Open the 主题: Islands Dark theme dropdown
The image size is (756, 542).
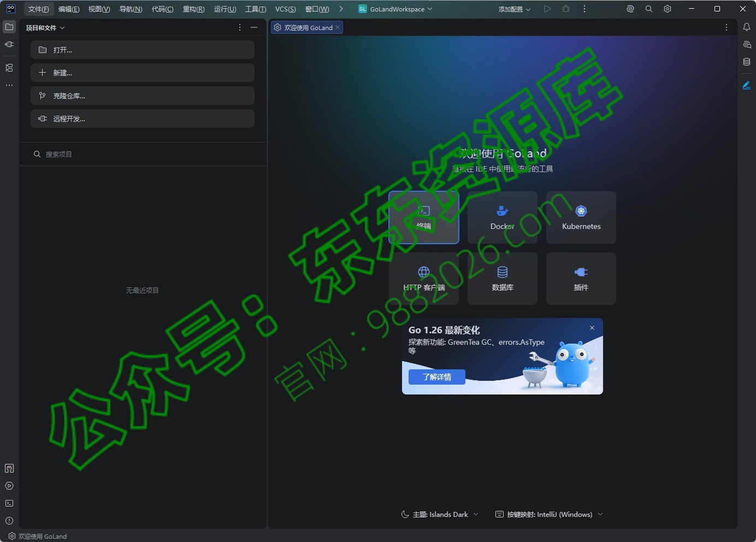[440, 514]
